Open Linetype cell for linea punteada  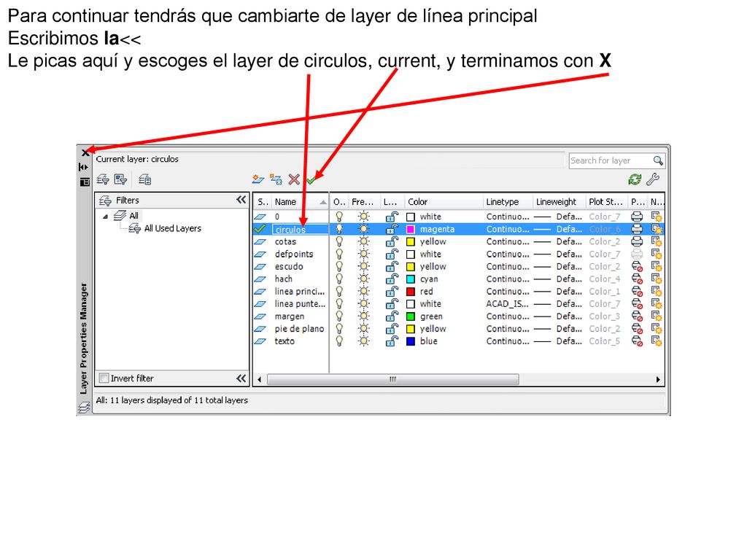tap(508, 304)
